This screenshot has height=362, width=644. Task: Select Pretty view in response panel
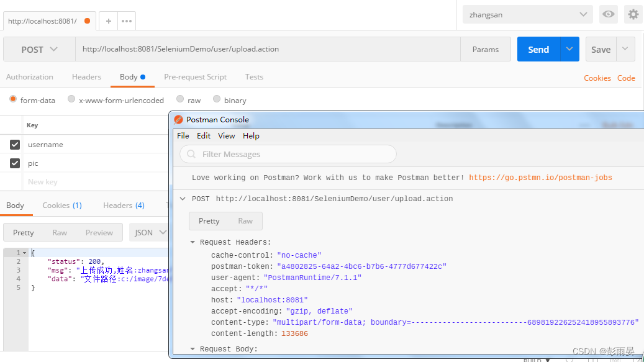coord(24,232)
